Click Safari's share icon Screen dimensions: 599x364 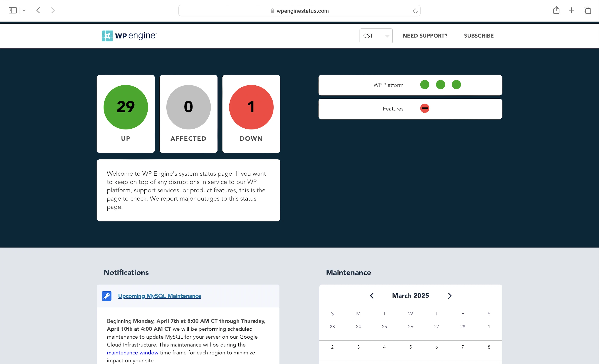point(556,10)
